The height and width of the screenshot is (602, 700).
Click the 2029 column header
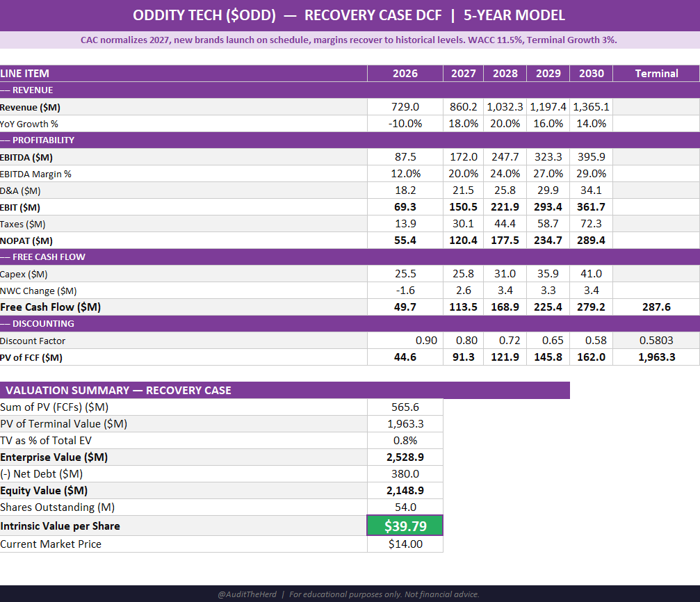tap(548, 74)
